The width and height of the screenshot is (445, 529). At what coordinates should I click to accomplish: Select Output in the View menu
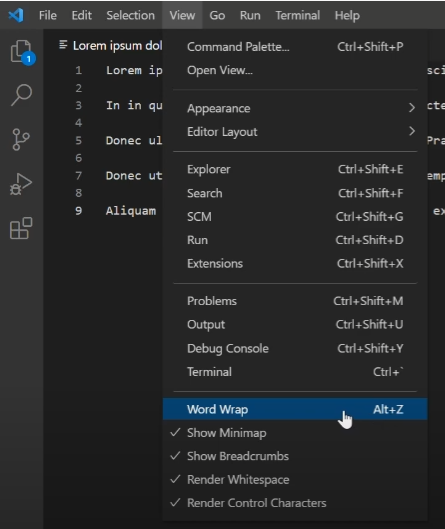tap(295, 325)
